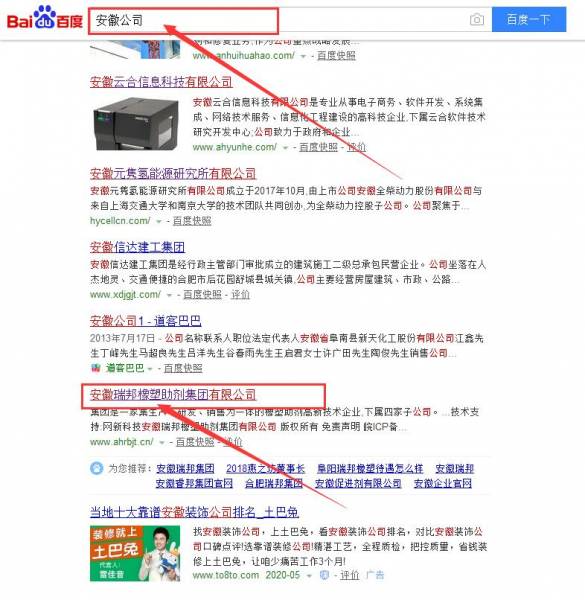Click the 道客巴巴 site favicon

(95, 368)
